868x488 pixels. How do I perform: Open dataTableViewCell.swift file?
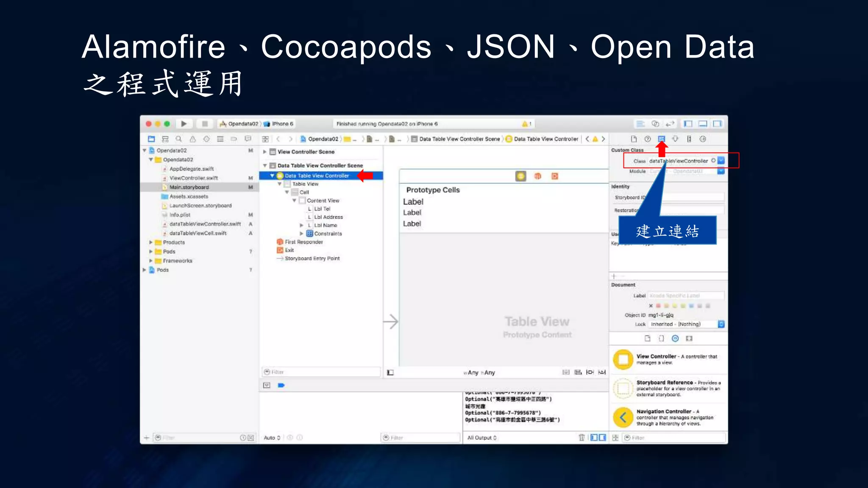[x=198, y=233]
